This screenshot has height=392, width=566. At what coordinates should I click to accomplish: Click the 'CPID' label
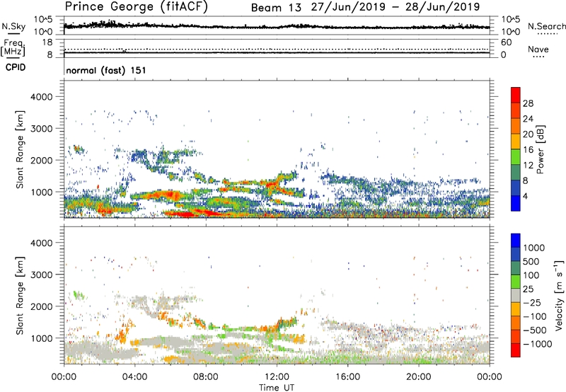[x=16, y=67]
